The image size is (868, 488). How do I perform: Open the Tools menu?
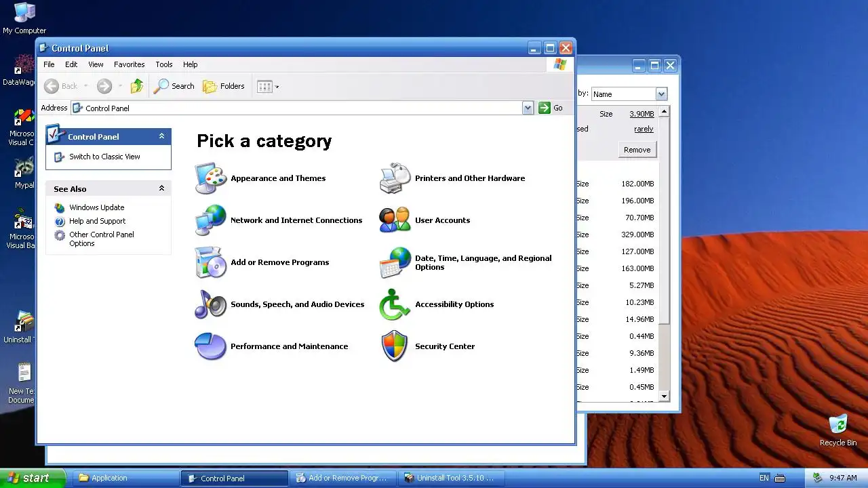pos(164,64)
